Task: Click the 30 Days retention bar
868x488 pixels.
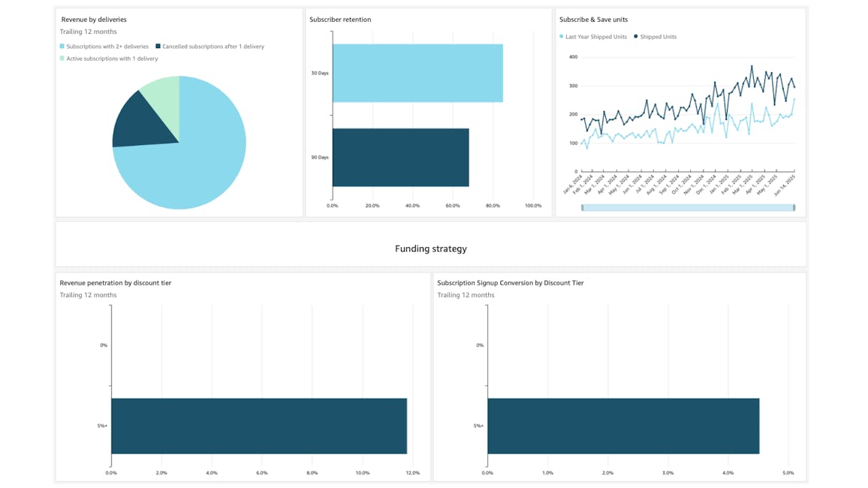Action: (417, 73)
